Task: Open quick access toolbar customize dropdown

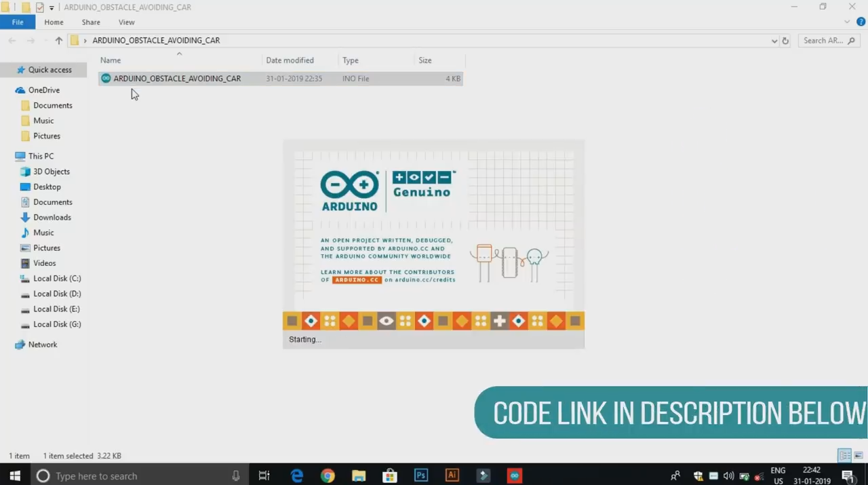Action: click(x=52, y=7)
